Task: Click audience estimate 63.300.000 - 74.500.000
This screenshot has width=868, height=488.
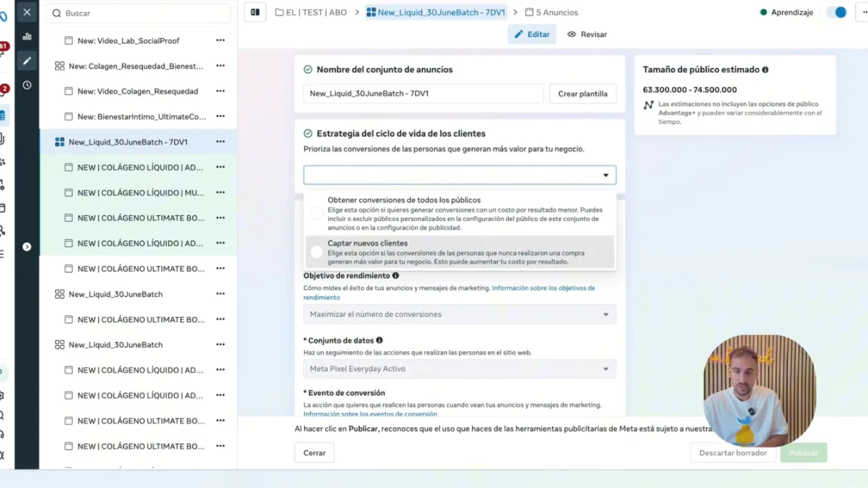Action: click(690, 90)
